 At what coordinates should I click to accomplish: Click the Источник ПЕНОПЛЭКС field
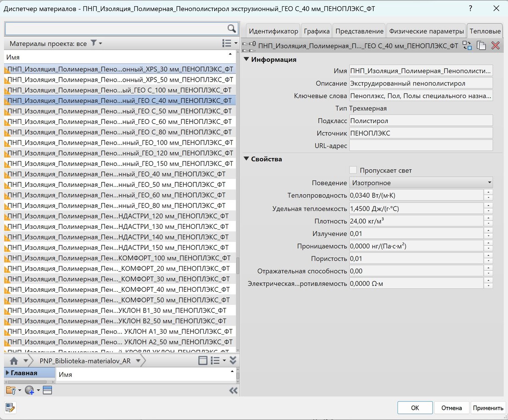[x=421, y=133]
